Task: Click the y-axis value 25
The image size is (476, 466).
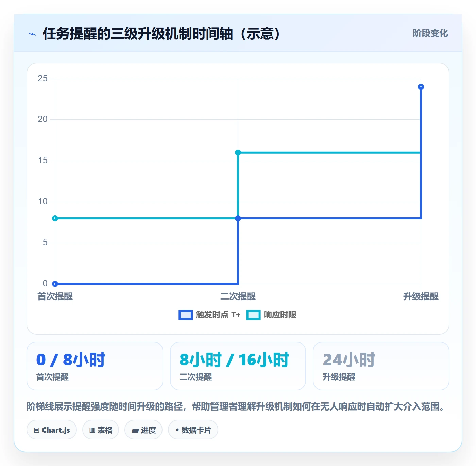Action: 42,79
